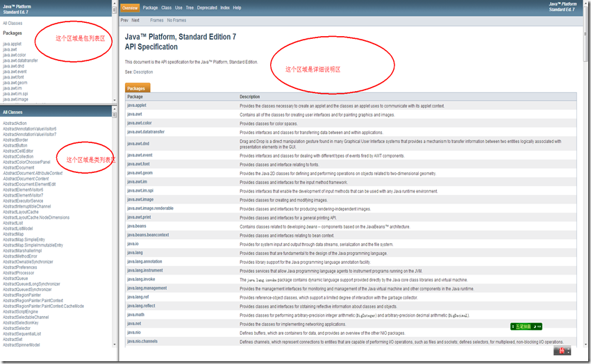Viewport: 591px width, 364px height.
Task: Open the AbstractBorder class link
Action: point(15,140)
